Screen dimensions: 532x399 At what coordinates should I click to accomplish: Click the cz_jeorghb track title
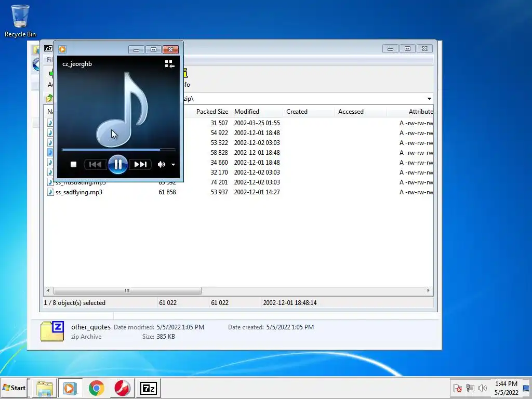[x=77, y=64]
